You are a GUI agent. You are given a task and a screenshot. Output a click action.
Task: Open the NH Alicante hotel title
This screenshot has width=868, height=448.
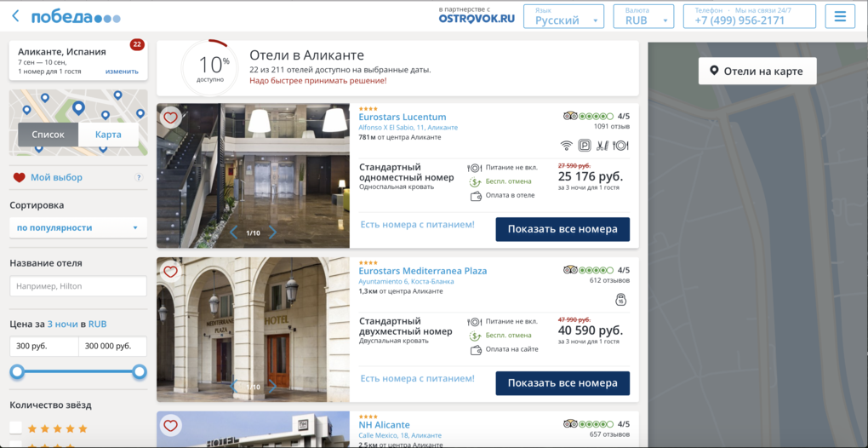coord(384,425)
